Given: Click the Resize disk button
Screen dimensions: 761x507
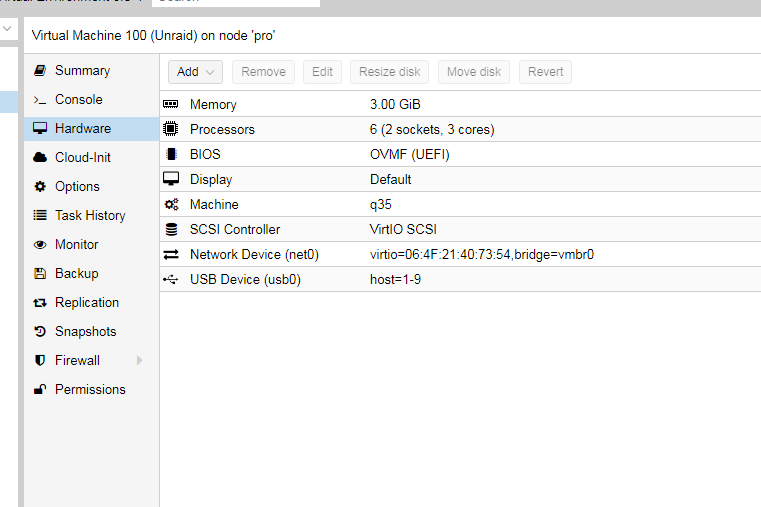Looking at the screenshot, I should tap(390, 72).
